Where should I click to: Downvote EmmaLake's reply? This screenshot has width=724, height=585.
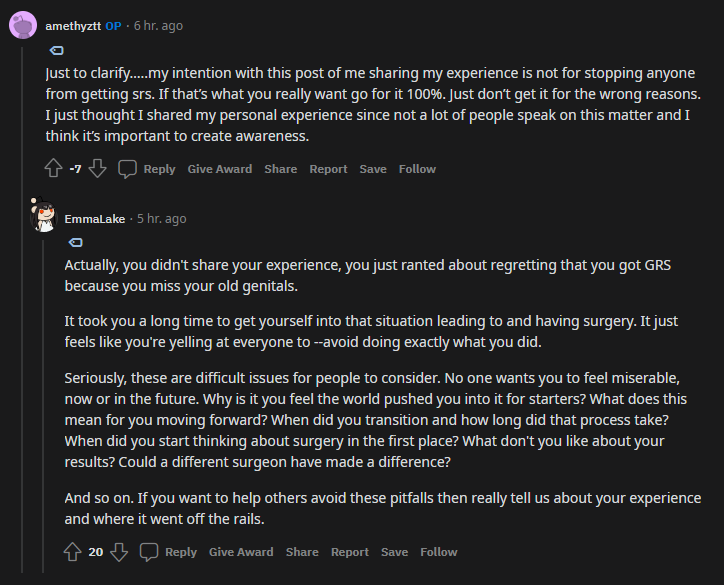tap(118, 552)
